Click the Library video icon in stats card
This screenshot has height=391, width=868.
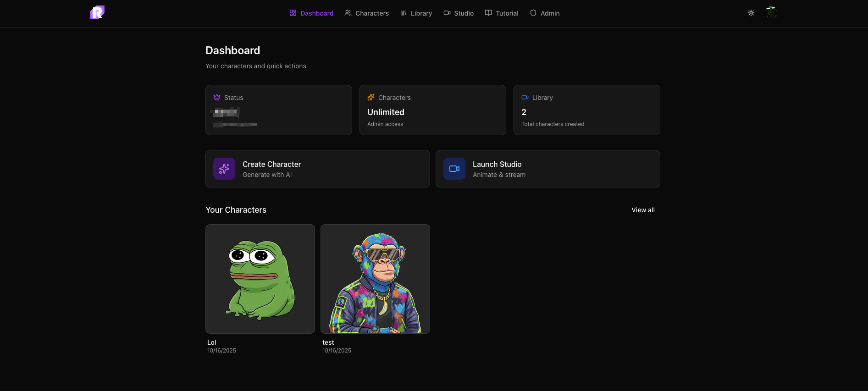[x=525, y=97]
